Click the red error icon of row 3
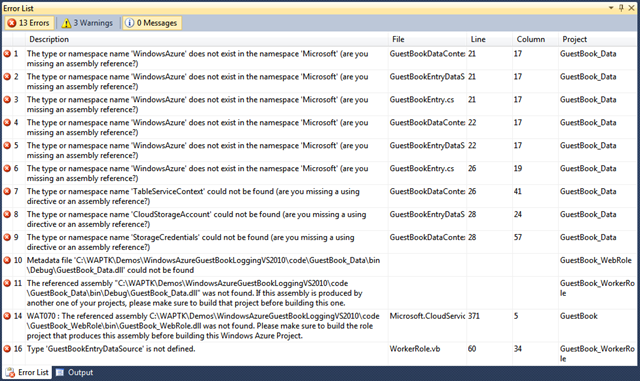Screen dimensions: 640x381 pos(7,99)
